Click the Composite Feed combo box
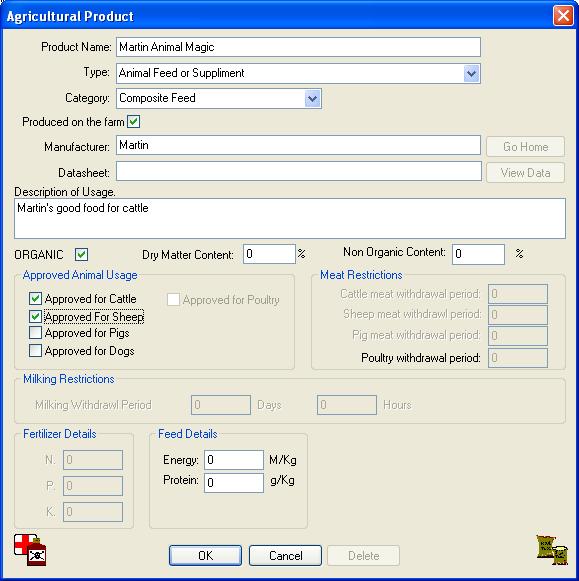The width and height of the screenshot is (579, 581). click(x=219, y=99)
